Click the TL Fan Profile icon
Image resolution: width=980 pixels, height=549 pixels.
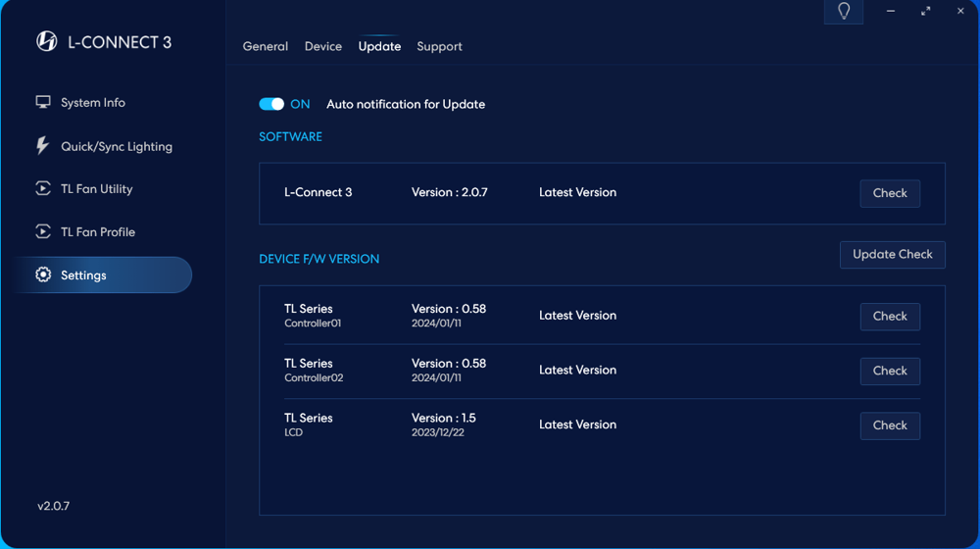coord(43,231)
